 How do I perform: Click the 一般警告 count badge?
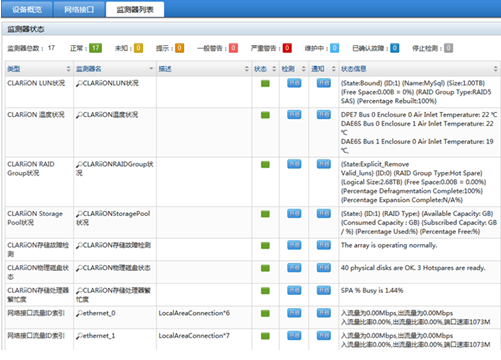coord(233,48)
